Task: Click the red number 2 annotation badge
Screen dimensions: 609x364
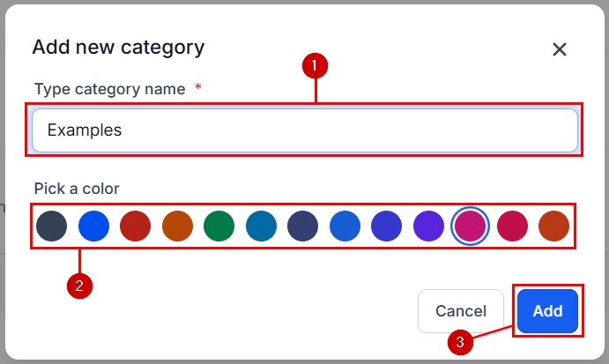Action: click(x=80, y=286)
